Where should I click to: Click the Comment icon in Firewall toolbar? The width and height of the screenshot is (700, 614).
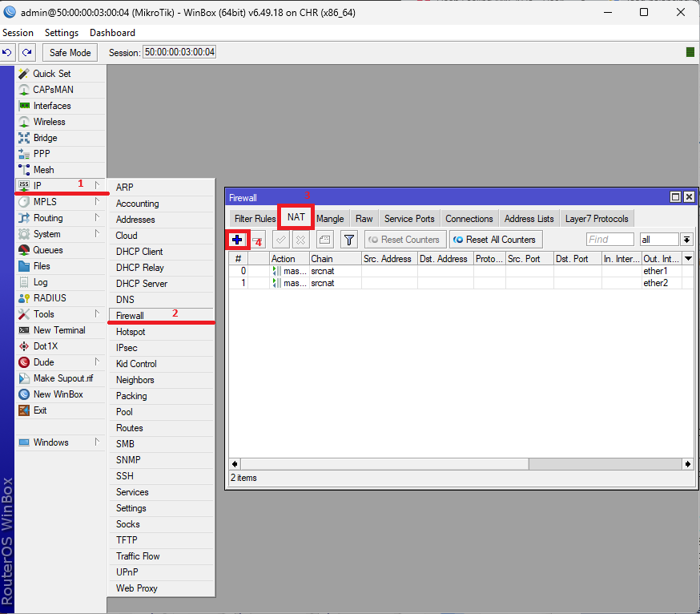point(324,240)
